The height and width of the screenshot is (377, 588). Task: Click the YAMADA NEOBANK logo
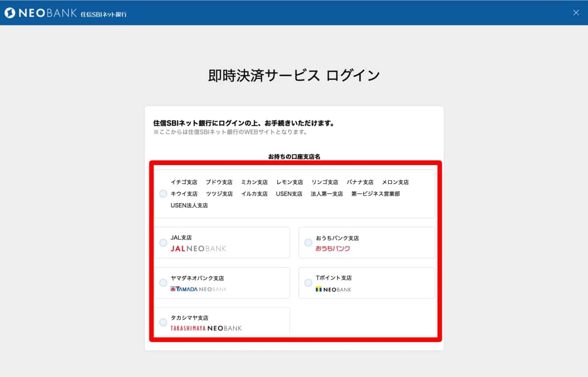pos(198,289)
